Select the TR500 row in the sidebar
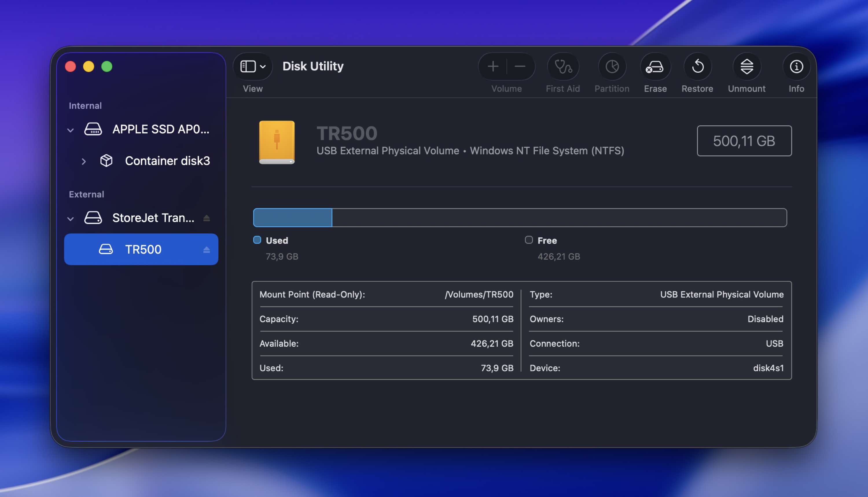The width and height of the screenshot is (868, 497). pyautogui.click(x=141, y=249)
